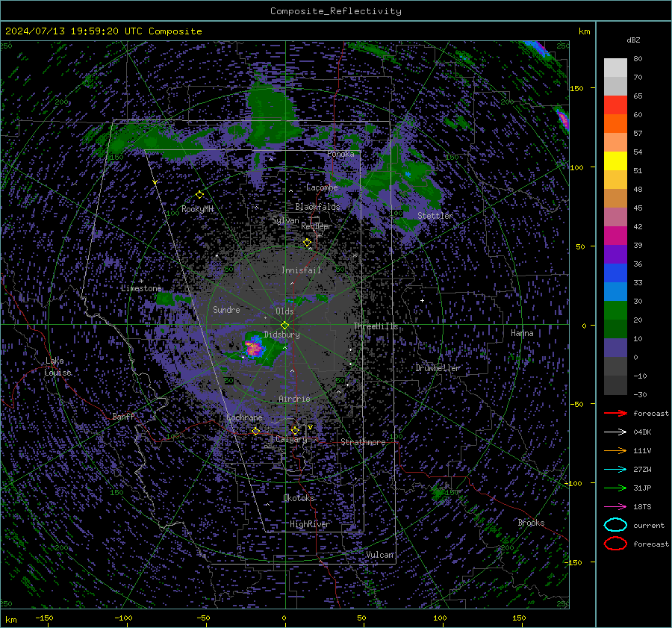Click the Ponoka city label

tap(340, 154)
